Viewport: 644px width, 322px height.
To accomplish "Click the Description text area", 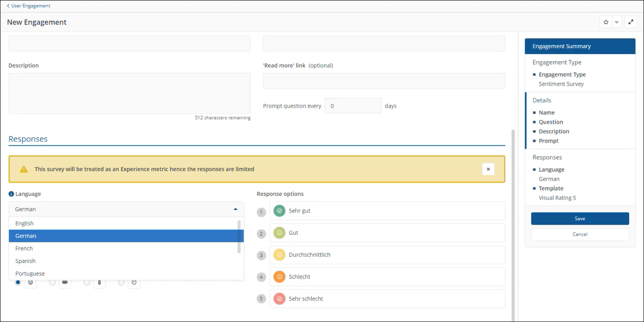I will coord(129,93).
